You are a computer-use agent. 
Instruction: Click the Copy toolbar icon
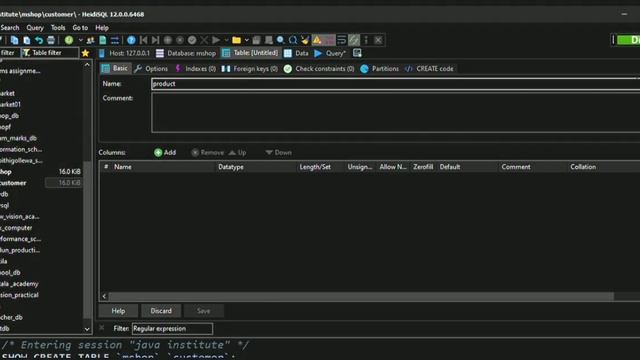(x=14, y=40)
